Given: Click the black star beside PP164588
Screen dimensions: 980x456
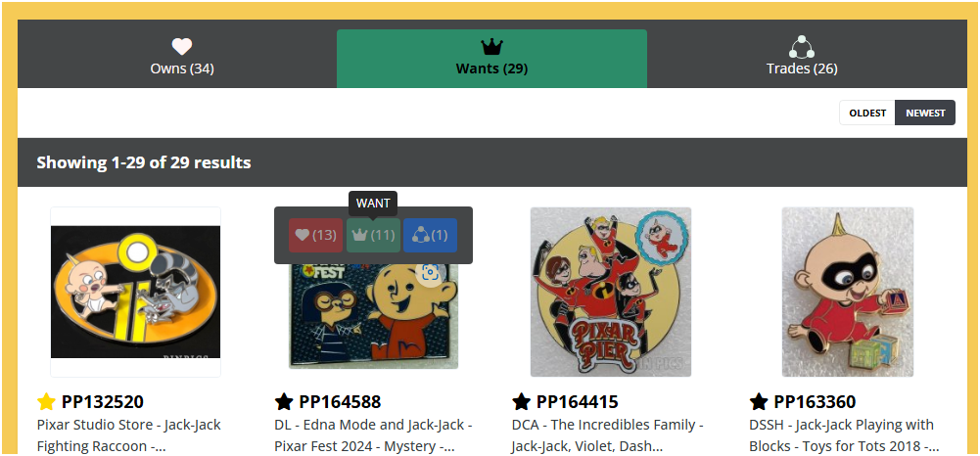Looking at the screenshot, I should (284, 401).
